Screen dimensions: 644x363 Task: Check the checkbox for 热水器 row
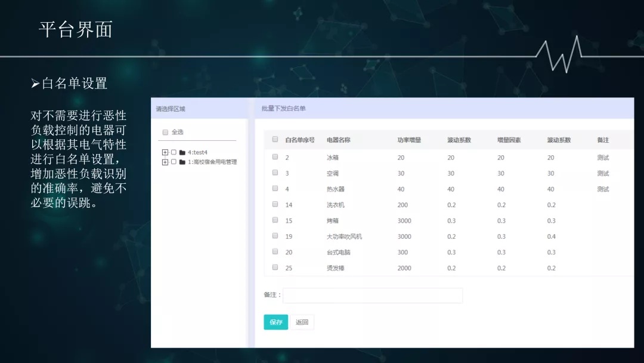point(275,188)
